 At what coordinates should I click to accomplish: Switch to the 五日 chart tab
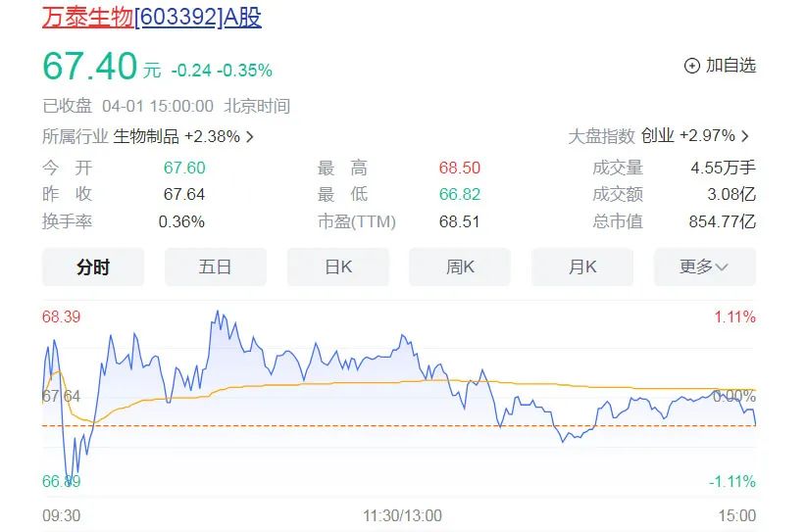216,267
